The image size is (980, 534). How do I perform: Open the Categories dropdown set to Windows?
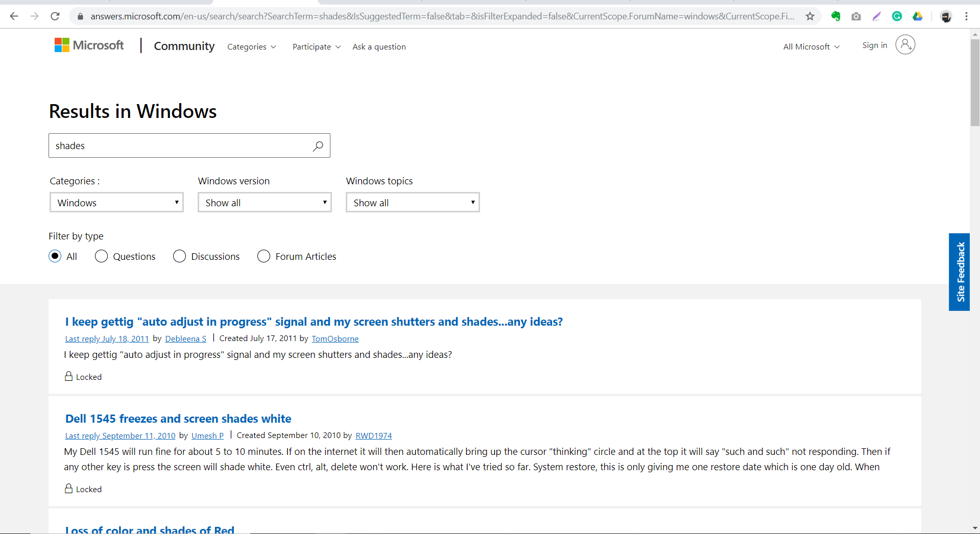click(116, 202)
